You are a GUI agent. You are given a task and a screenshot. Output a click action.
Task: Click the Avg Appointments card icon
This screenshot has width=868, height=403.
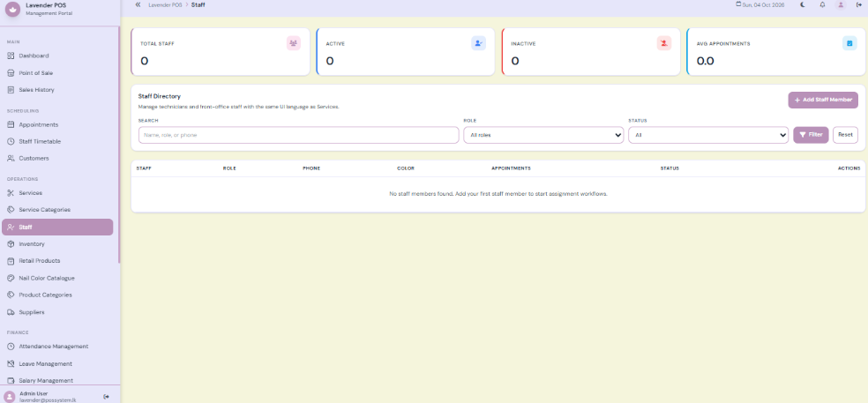849,43
